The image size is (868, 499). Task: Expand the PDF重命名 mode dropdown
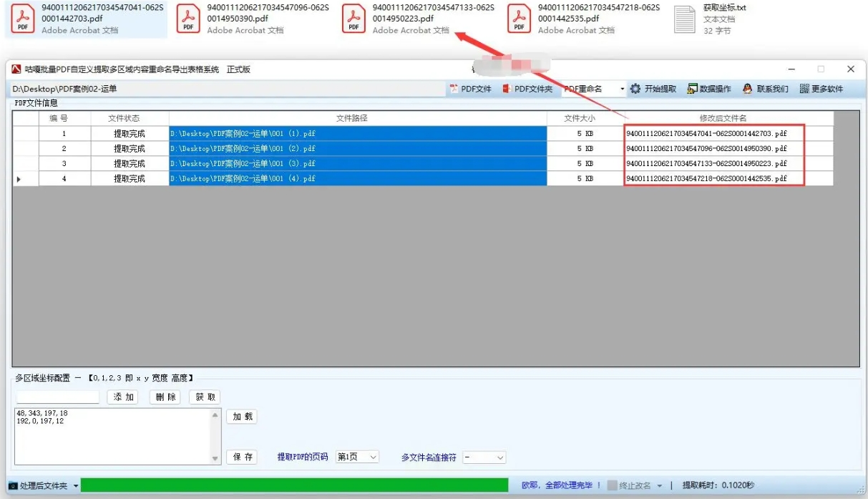click(x=622, y=89)
